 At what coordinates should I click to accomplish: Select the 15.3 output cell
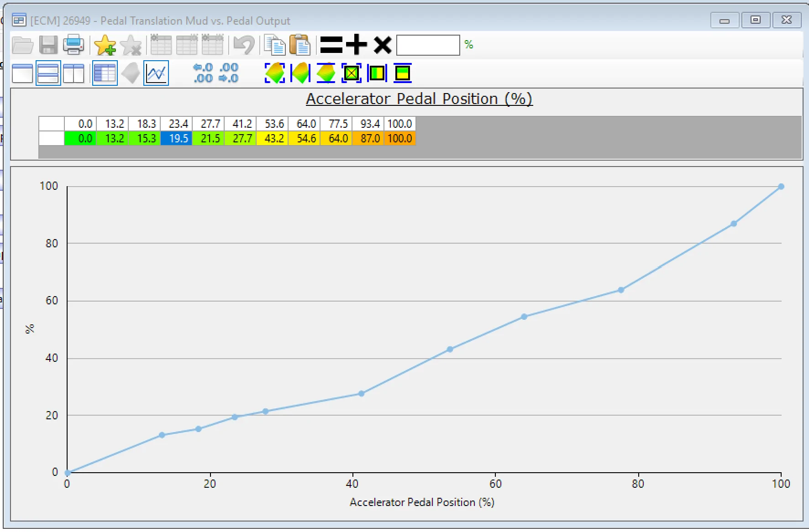[144, 138]
